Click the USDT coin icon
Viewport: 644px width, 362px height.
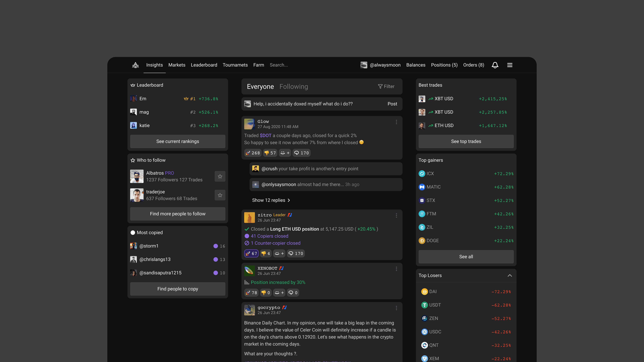click(x=424, y=305)
